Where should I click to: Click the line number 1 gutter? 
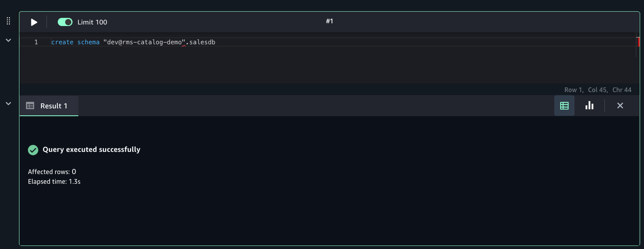pos(36,42)
